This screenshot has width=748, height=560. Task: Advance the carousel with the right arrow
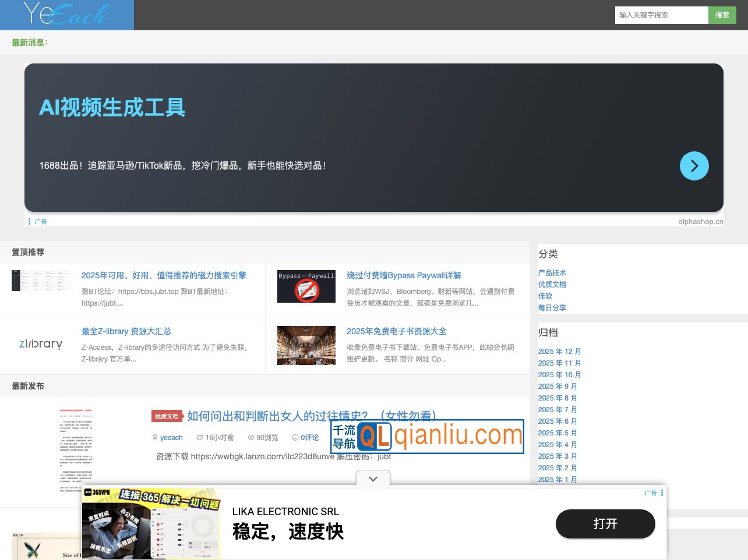(694, 166)
